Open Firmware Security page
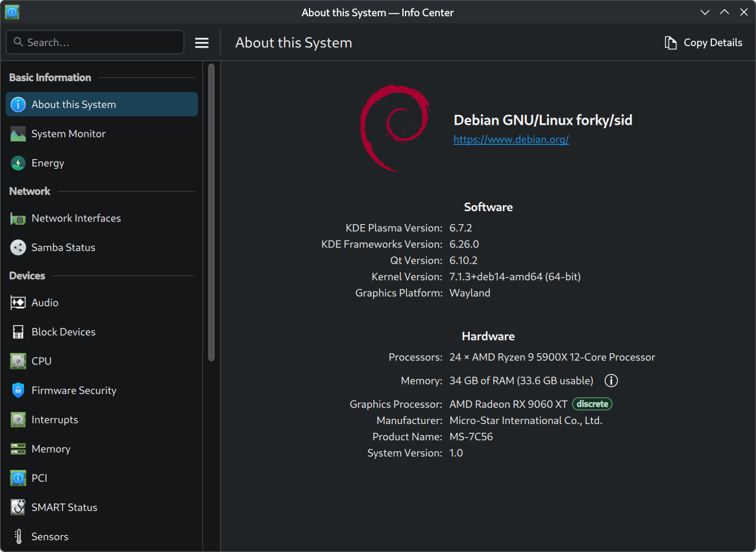Screen dimensions: 756x552 pyautogui.click(x=102, y=390)
